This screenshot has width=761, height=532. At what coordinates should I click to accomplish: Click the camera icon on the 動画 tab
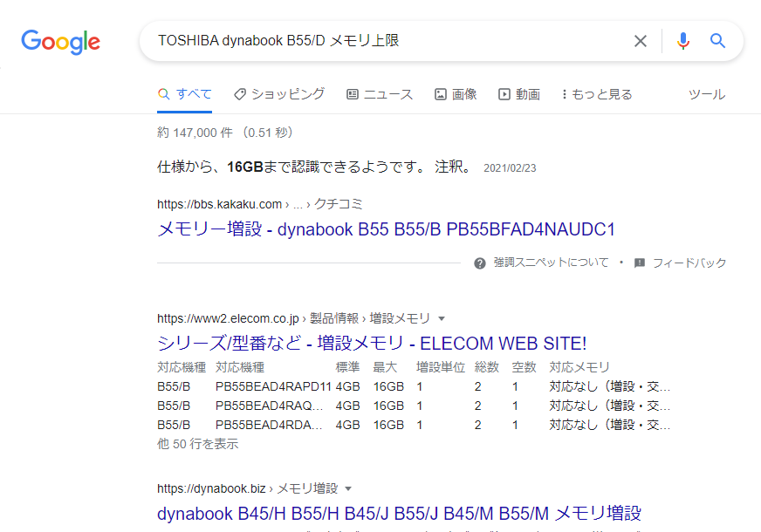coord(504,94)
